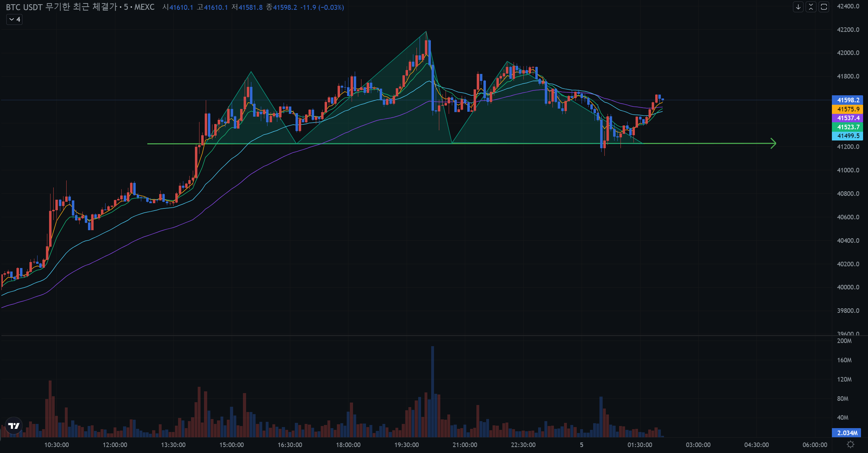Click the 01:30:00 time axis label
This screenshot has height=453, width=868.
tap(639, 445)
